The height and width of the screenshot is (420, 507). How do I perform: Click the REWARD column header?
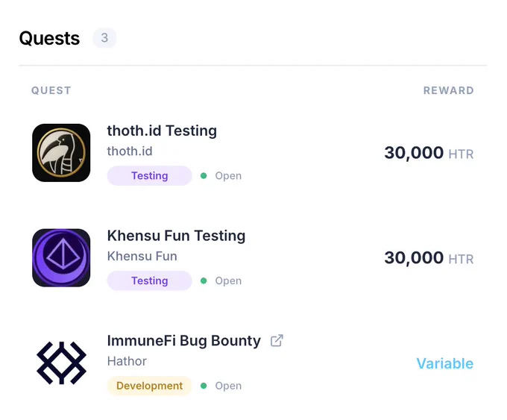point(449,90)
